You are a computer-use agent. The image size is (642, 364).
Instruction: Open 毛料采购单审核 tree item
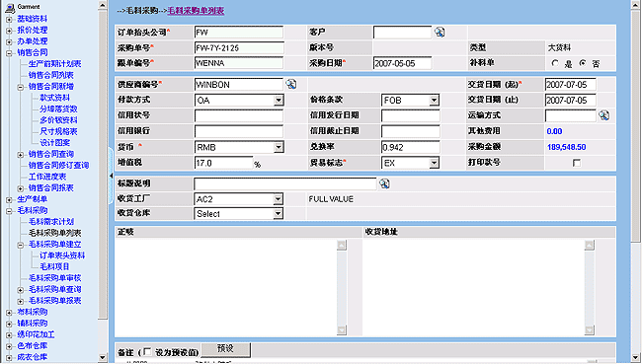pyautogui.click(x=55, y=278)
